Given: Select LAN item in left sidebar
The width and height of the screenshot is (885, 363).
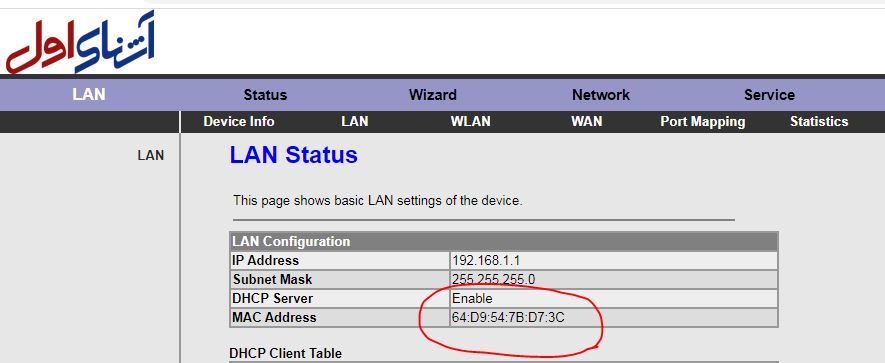Looking at the screenshot, I should point(151,155).
